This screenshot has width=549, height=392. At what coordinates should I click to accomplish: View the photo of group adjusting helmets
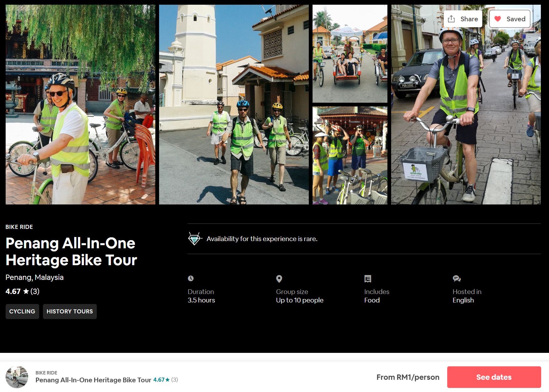[x=350, y=156]
